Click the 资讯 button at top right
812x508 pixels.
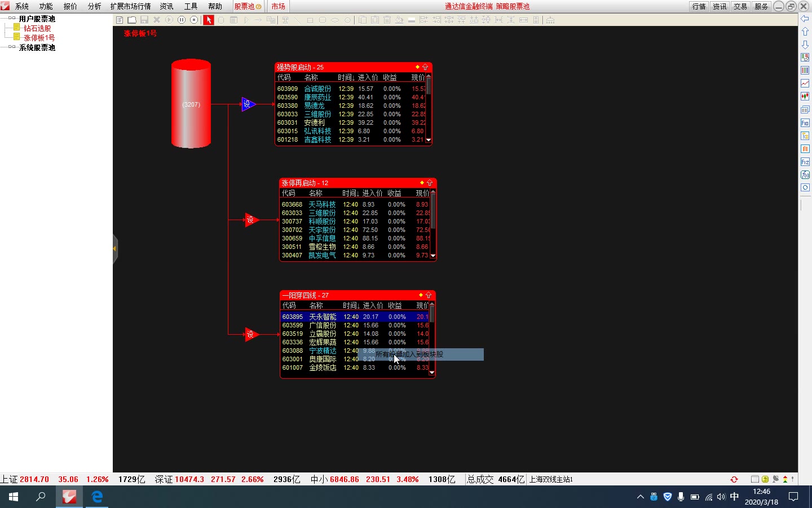click(x=720, y=6)
